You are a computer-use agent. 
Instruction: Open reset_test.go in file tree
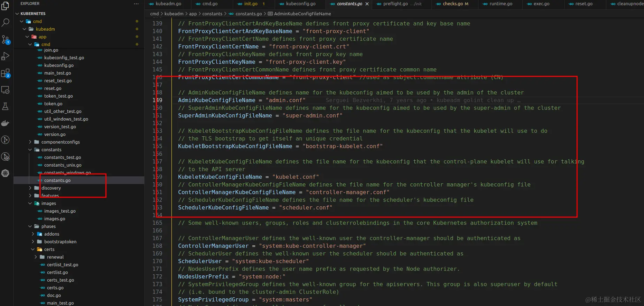coord(58,81)
